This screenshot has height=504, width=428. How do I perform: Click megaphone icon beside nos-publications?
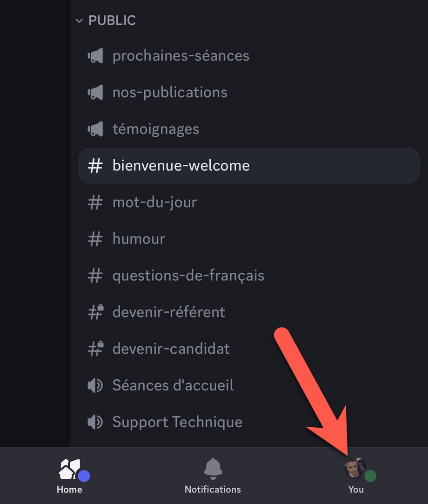(x=95, y=93)
